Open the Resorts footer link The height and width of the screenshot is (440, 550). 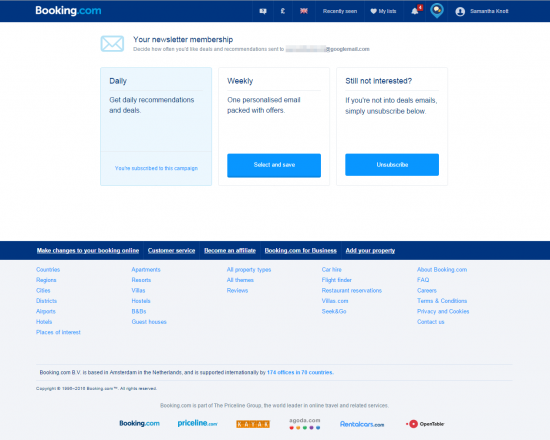[x=141, y=280]
